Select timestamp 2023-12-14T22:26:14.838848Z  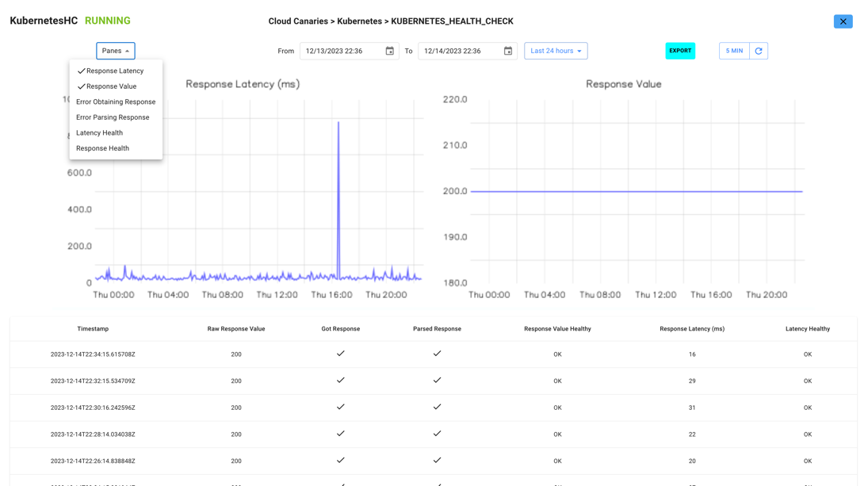93,461
